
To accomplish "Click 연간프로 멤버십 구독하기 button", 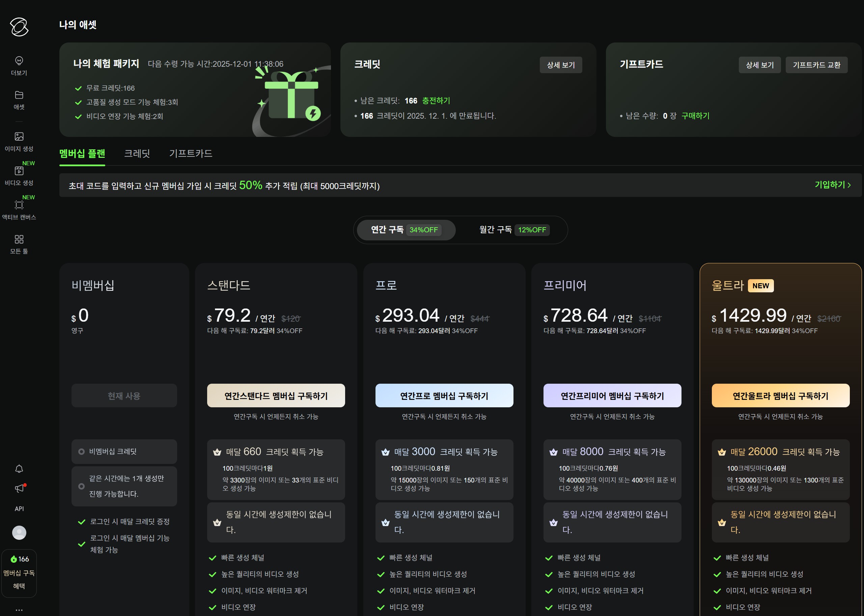I will pos(444,395).
